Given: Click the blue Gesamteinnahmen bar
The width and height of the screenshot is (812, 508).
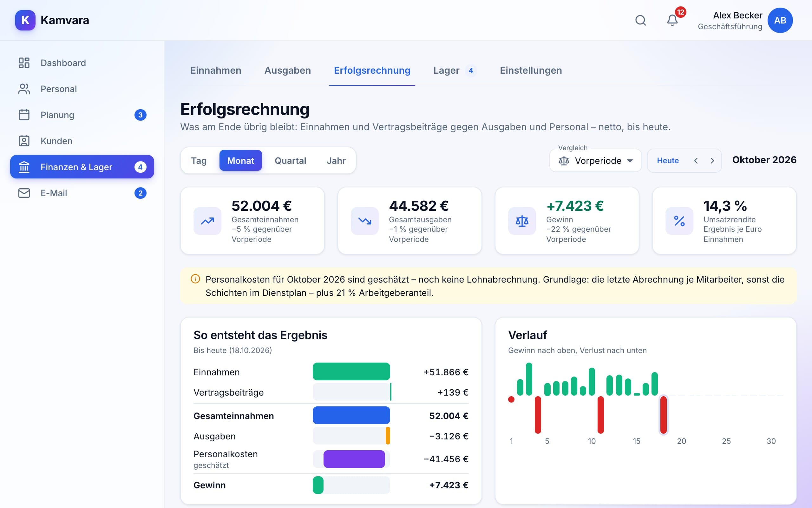Looking at the screenshot, I should click(x=351, y=415).
